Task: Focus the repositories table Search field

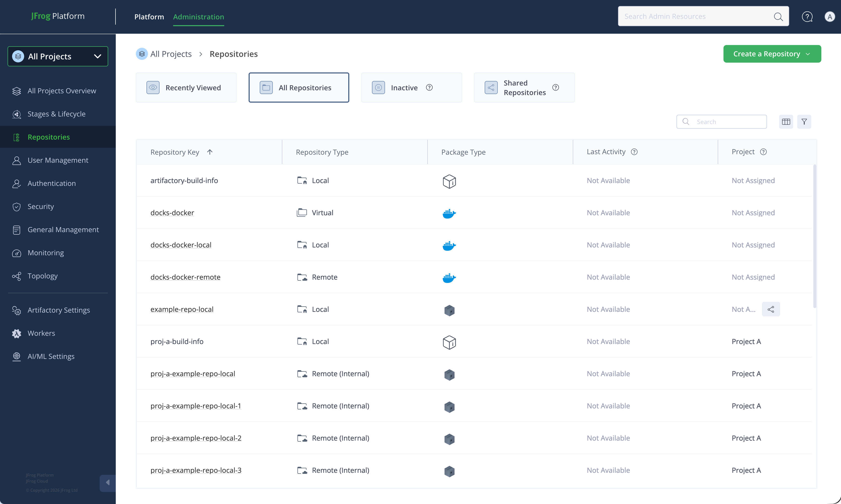Action: tap(721, 121)
